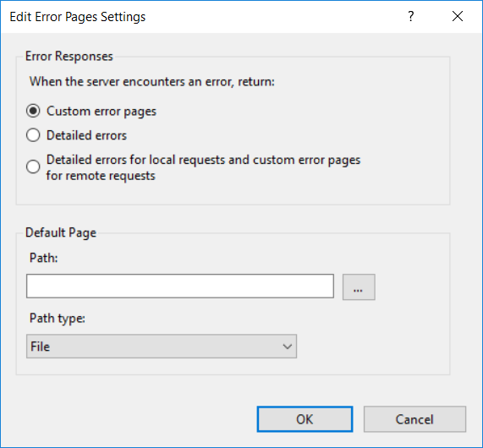The width and height of the screenshot is (483, 448).
Task: Click the chevron arrow of Path type dropdown
Action: pos(287,347)
